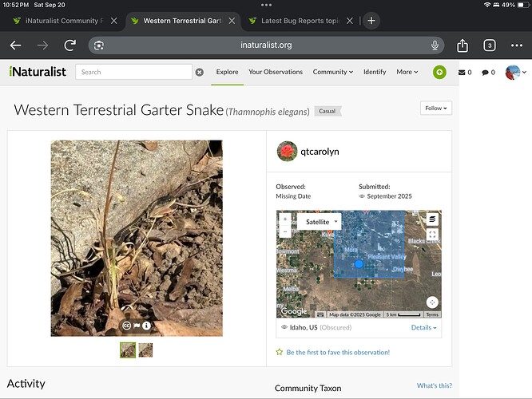The image size is (532, 399).
Task: Click the Google logo on map
Action: (x=294, y=311)
